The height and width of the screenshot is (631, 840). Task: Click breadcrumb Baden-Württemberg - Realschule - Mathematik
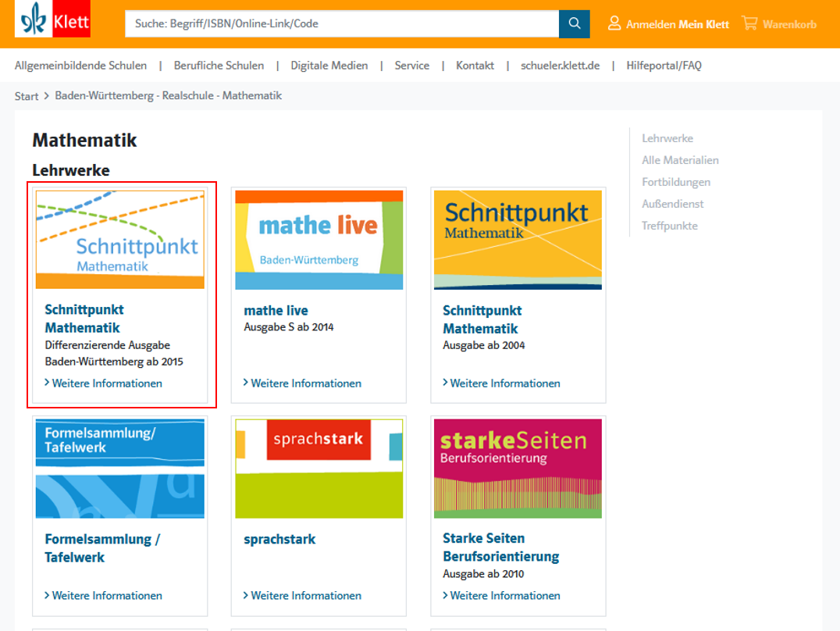coord(168,95)
